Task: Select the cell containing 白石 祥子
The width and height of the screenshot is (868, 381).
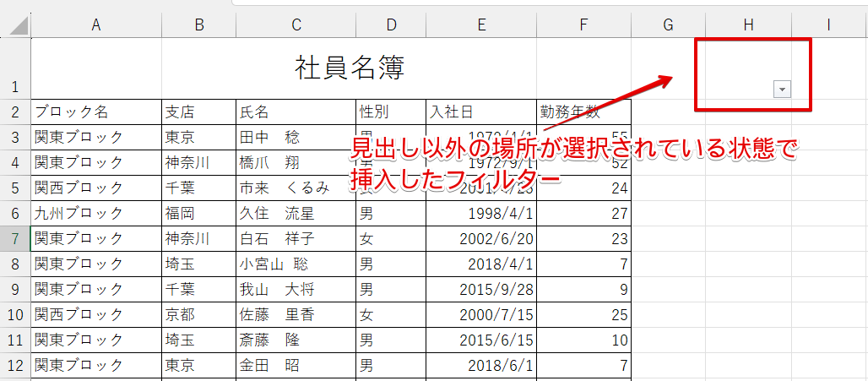Action: click(296, 239)
